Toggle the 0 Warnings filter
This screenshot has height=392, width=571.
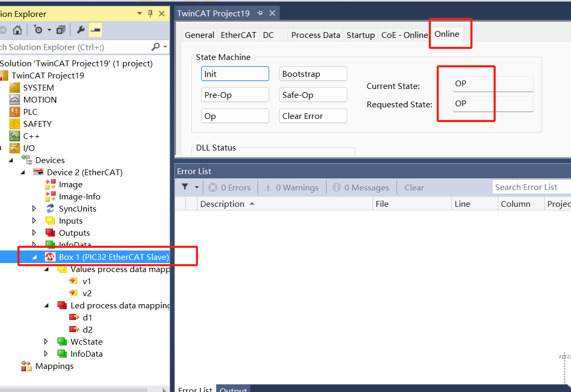(x=291, y=188)
